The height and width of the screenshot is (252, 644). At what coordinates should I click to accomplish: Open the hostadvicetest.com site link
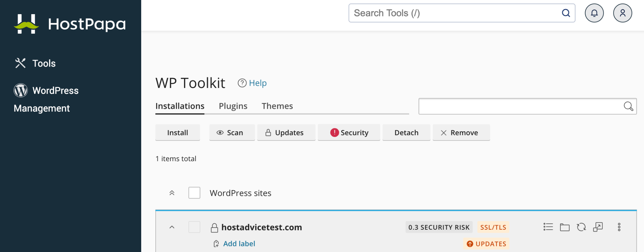tap(262, 227)
